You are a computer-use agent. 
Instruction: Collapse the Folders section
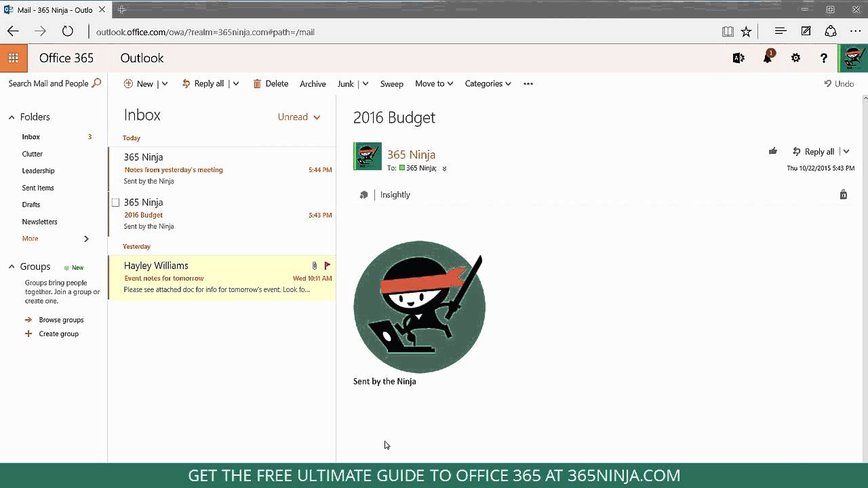click(12, 117)
